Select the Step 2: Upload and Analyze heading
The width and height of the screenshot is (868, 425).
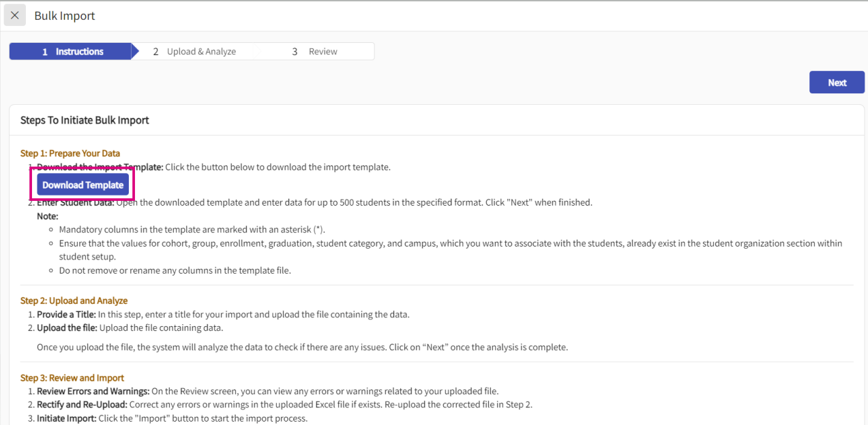click(x=74, y=300)
